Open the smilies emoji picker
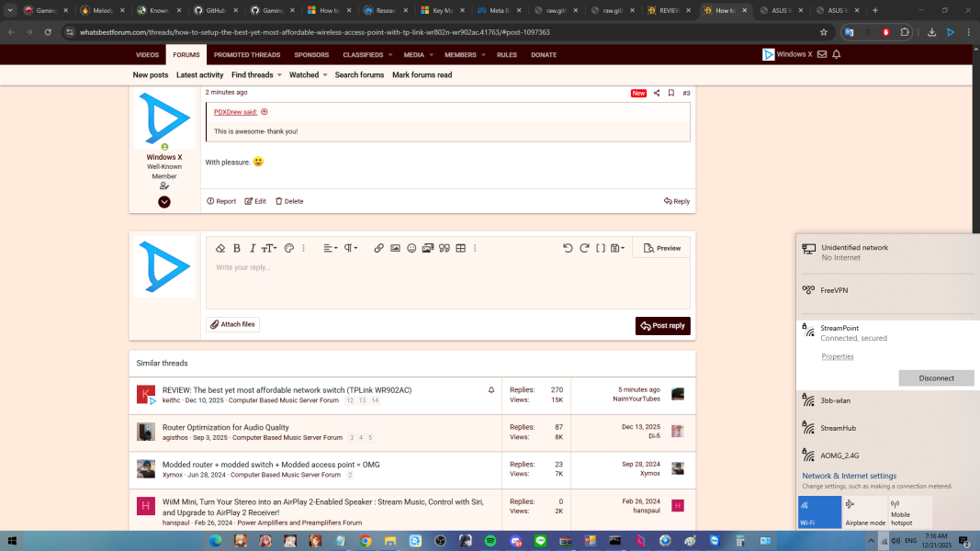The height and width of the screenshot is (551, 980). (x=411, y=248)
